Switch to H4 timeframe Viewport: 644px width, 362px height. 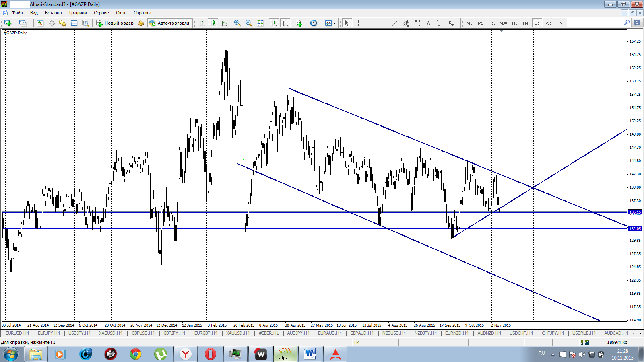526,23
